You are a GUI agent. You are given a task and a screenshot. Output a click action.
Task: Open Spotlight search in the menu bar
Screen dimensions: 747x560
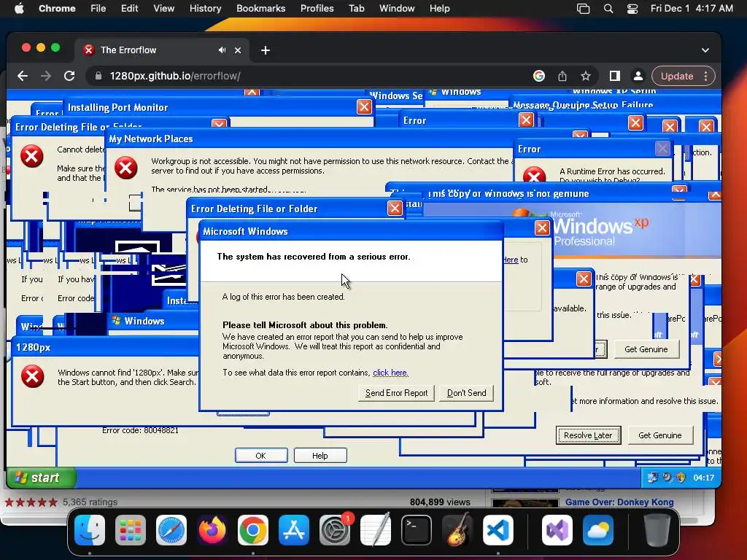[608, 9]
